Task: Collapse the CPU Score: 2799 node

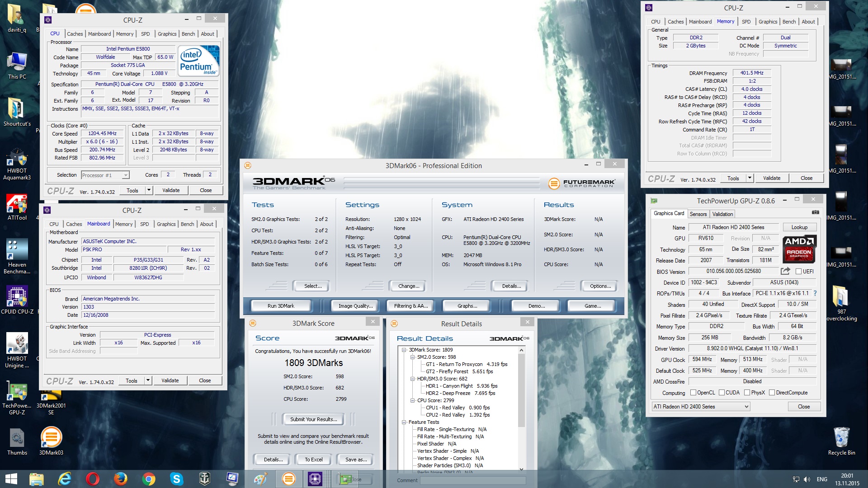Action: pyautogui.click(x=412, y=400)
